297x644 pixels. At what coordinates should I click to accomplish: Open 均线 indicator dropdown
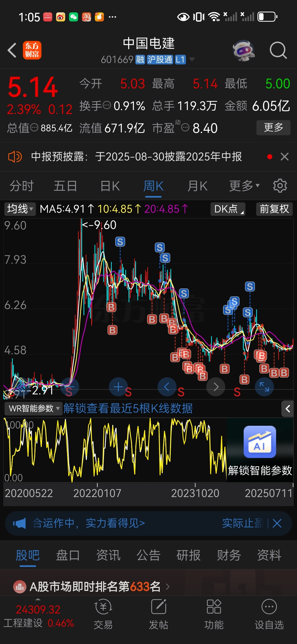coord(20,209)
